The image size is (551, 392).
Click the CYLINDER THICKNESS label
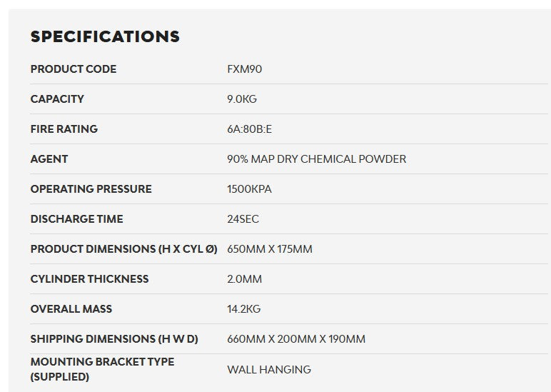tap(89, 279)
